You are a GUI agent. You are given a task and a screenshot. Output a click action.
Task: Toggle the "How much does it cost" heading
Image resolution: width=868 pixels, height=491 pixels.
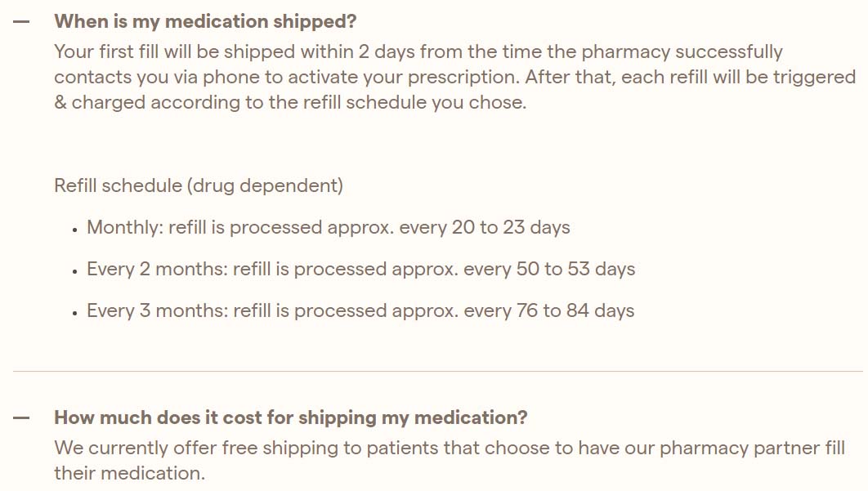[x=291, y=417]
